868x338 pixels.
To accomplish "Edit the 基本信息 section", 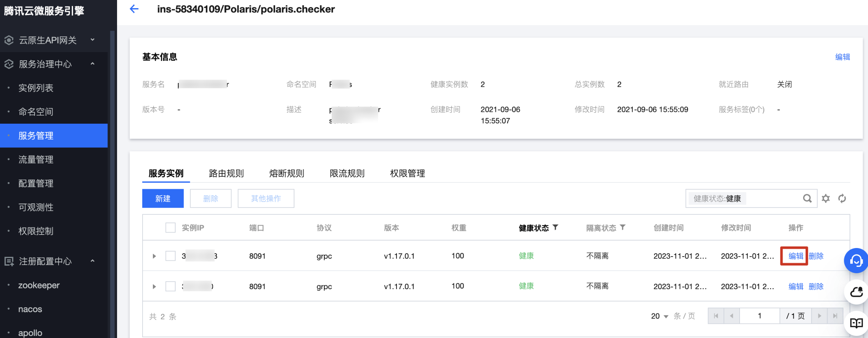I will (x=842, y=57).
